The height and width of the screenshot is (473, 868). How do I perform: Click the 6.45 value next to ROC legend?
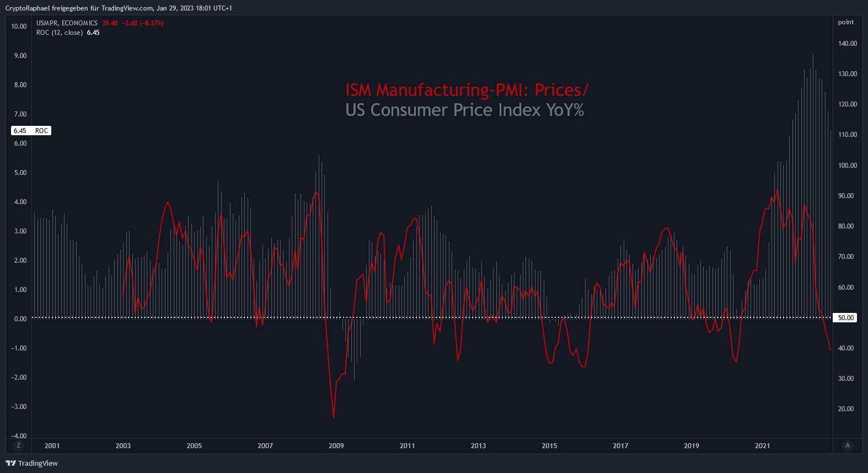[x=93, y=33]
